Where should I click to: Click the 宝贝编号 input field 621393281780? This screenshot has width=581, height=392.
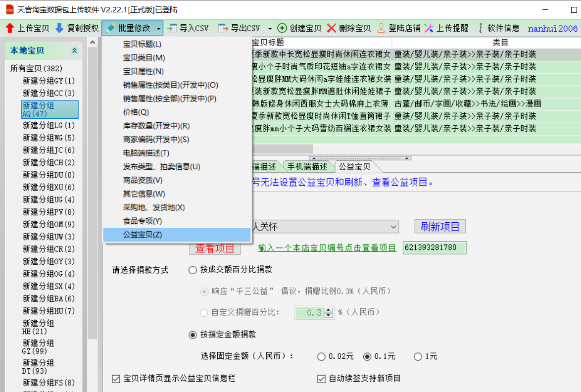click(434, 247)
